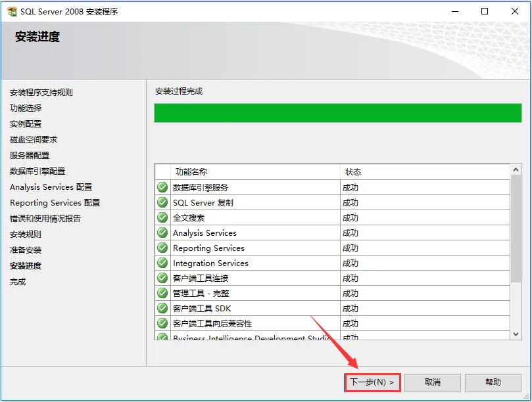532x402 pixels.
Task: Click check icon next to 管理工具 - 完整
Action: (162, 293)
